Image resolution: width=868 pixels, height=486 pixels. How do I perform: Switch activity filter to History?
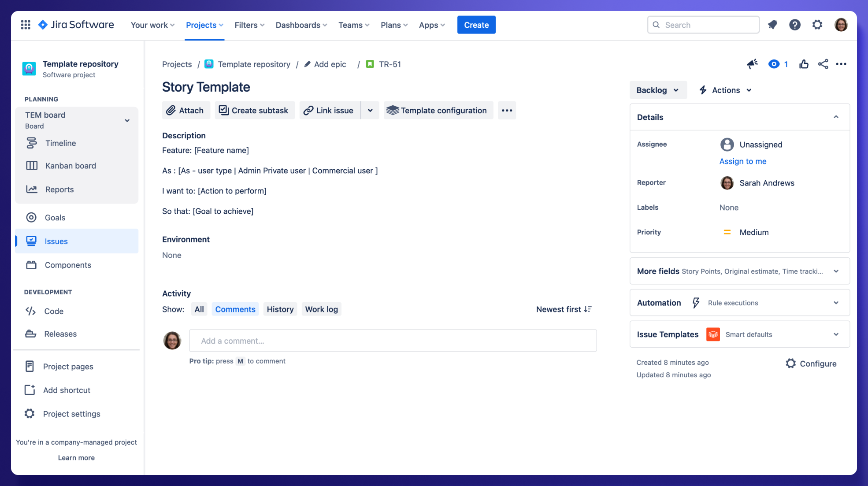tap(280, 309)
